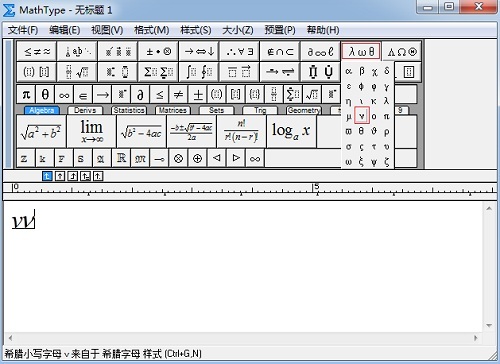Click the equation editing area with νν

tap(243, 267)
